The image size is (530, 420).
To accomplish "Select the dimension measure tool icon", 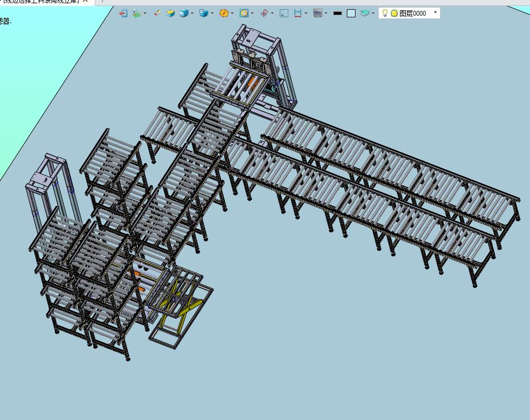I will point(298,13).
